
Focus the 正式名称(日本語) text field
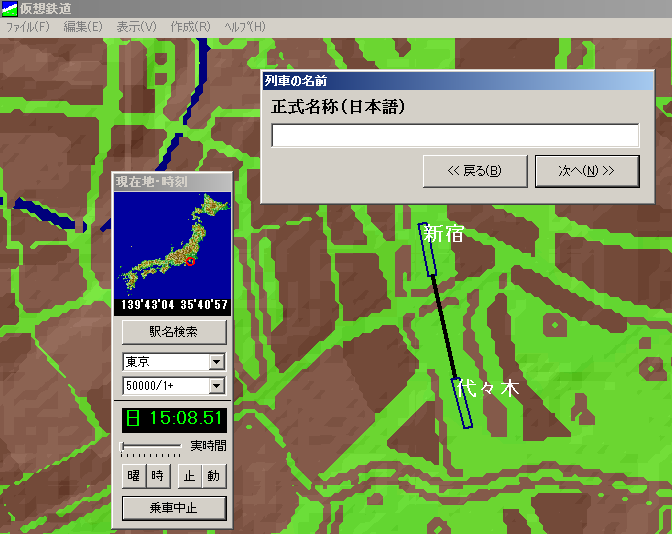point(455,135)
